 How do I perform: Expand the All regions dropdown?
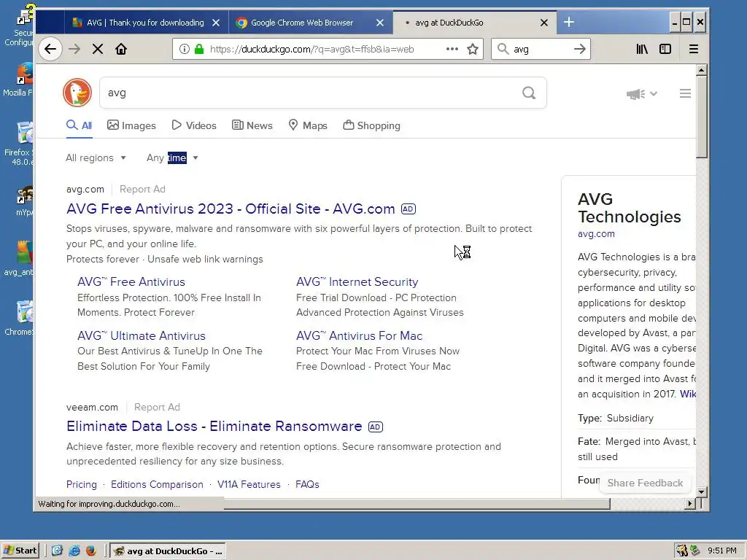96,158
